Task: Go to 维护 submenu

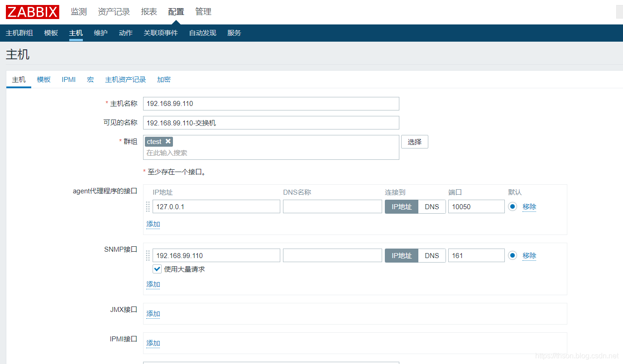Action: 101,33
